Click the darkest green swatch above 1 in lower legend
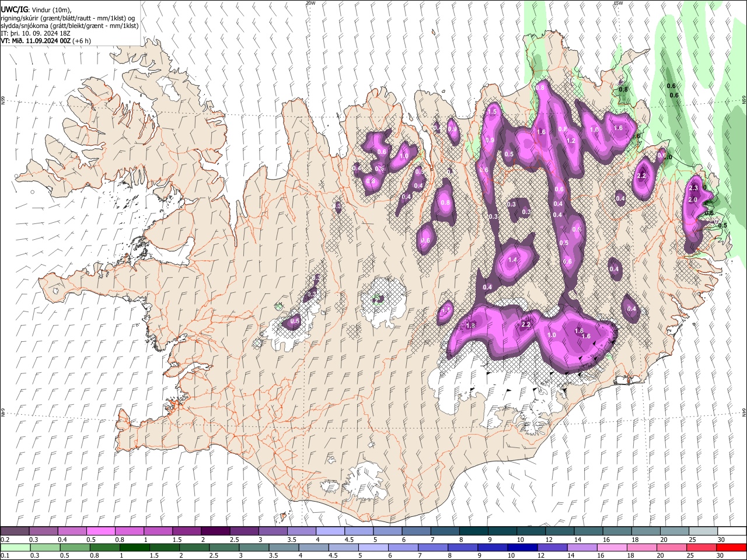Image resolution: width=747 pixels, height=560 pixels. tap(134, 548)
